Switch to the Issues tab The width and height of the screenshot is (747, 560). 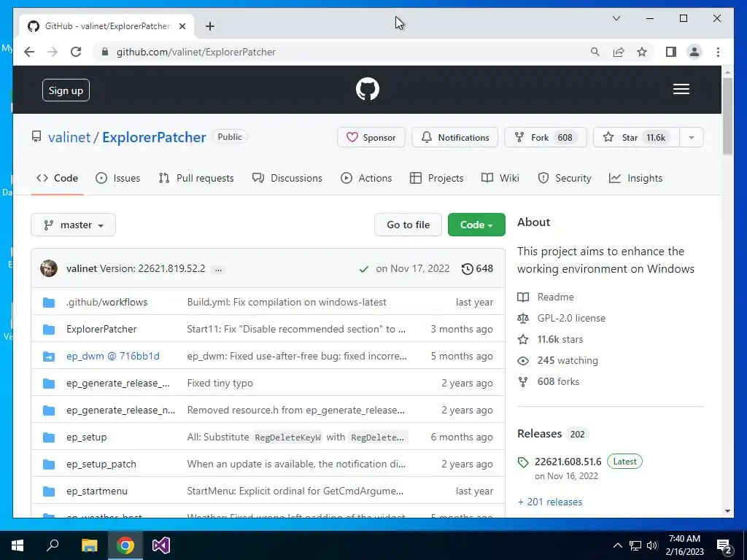coord(117,178)
